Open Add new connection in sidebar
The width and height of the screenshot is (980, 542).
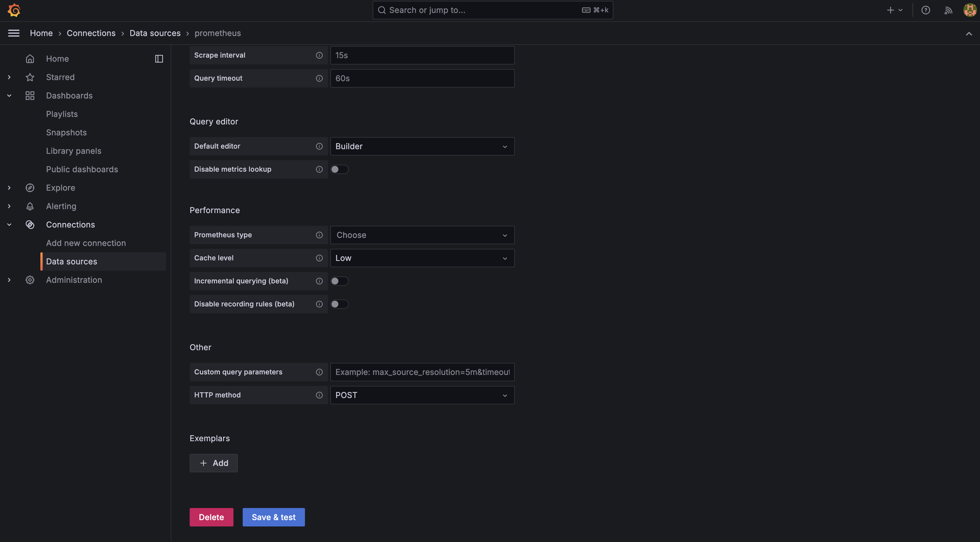(86, 243)
